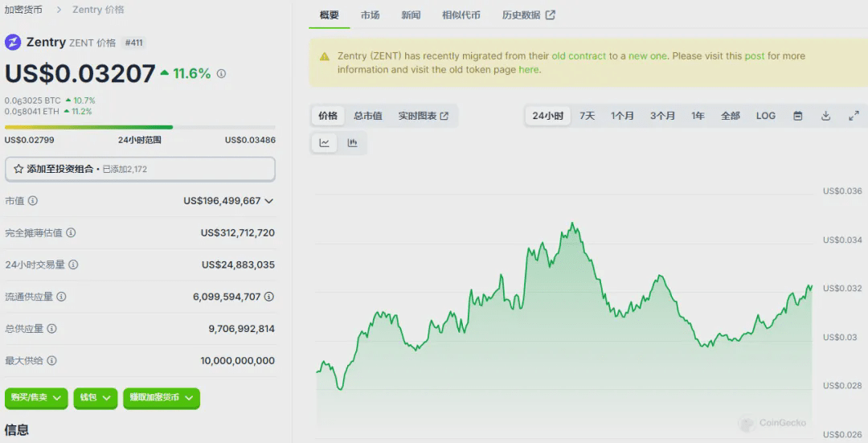Click the 9,706,992,814 total supply value
Viewport: 868px width, 443px height.
point(241,329)
